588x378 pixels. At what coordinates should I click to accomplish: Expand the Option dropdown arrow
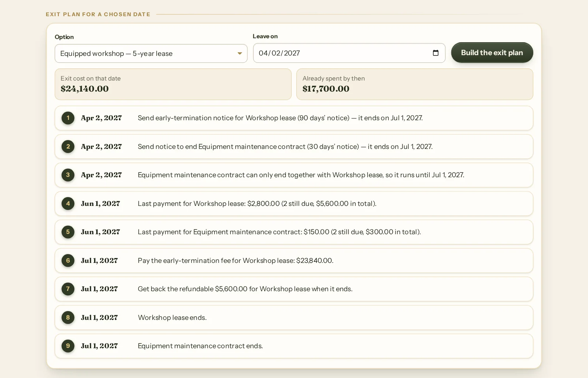click(x=240, y=54)
